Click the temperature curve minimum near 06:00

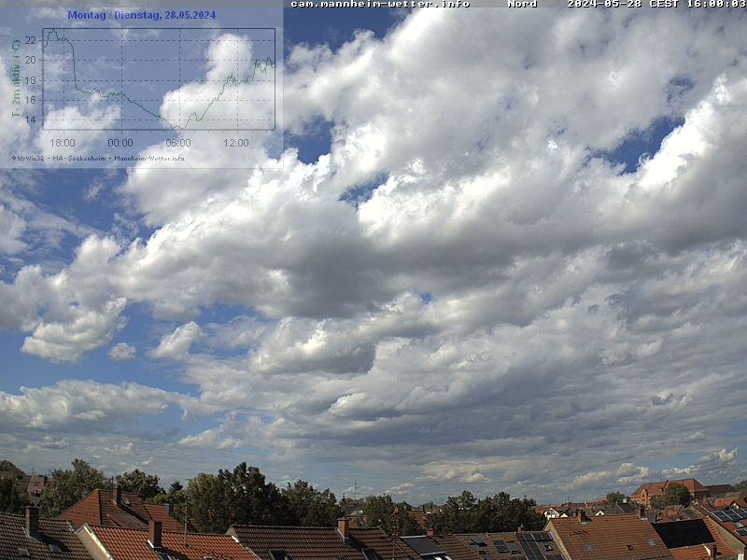(177, 128)
